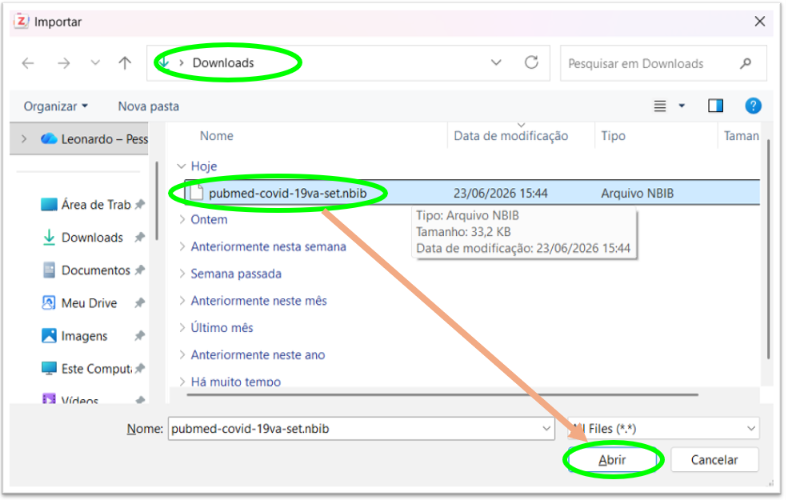Expand the Há muito tempo group
Screen dimensions: 786x500
point(181,382)
